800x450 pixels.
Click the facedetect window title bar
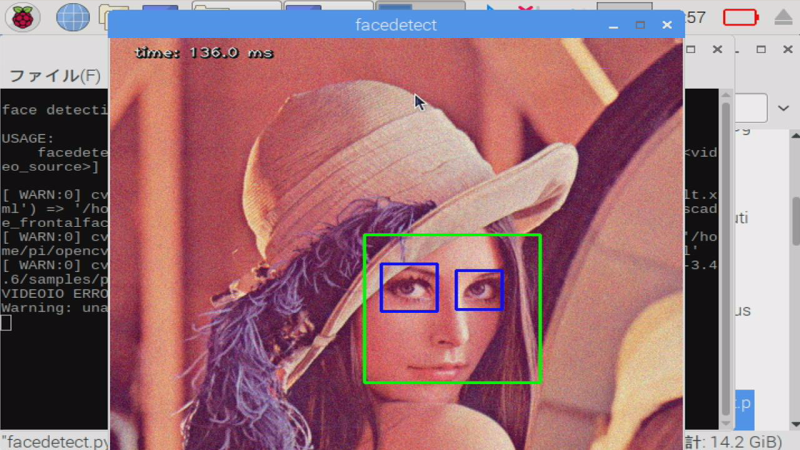396,25
